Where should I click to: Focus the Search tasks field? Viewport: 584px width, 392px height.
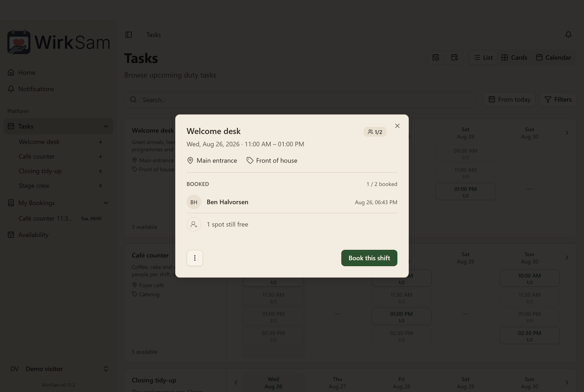click(300, 100)
